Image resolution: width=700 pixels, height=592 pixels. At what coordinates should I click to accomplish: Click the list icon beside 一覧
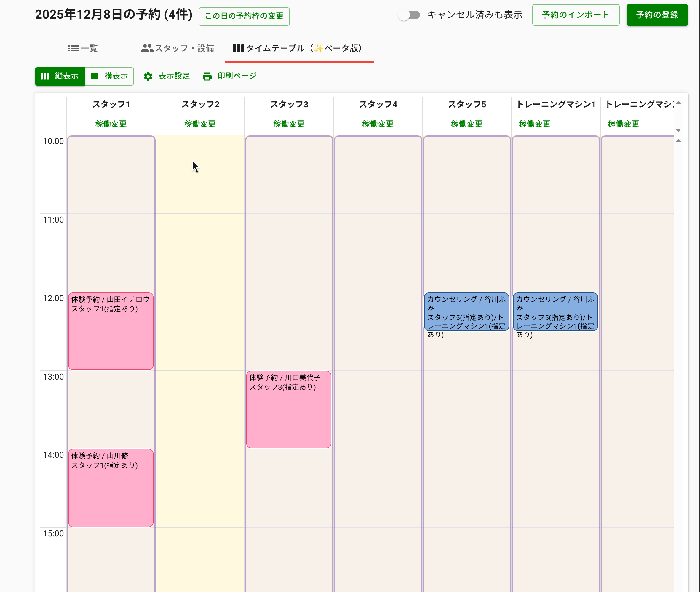click(73, 48)
